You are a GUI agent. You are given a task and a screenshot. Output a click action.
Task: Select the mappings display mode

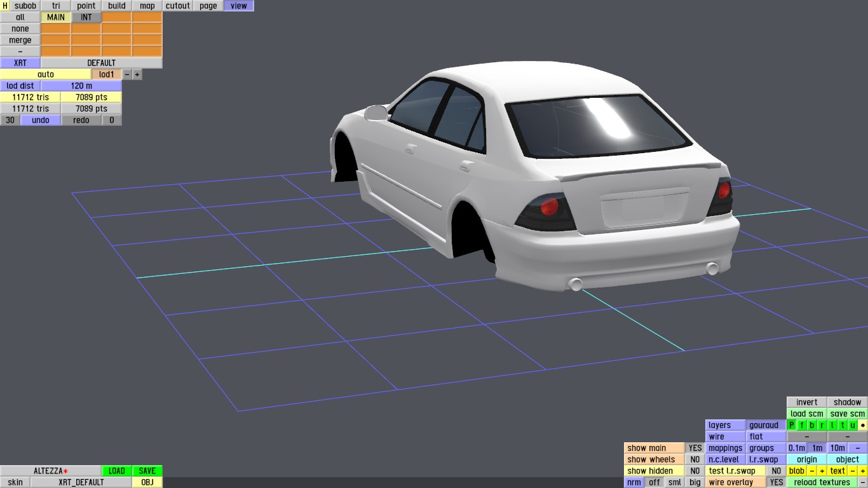pyautogui.click(x=725, y=448)
